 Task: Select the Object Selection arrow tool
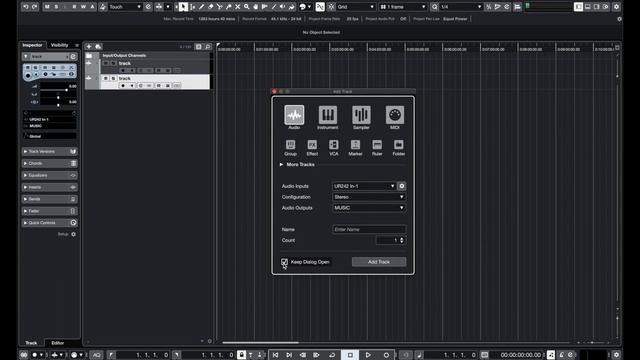183,7
